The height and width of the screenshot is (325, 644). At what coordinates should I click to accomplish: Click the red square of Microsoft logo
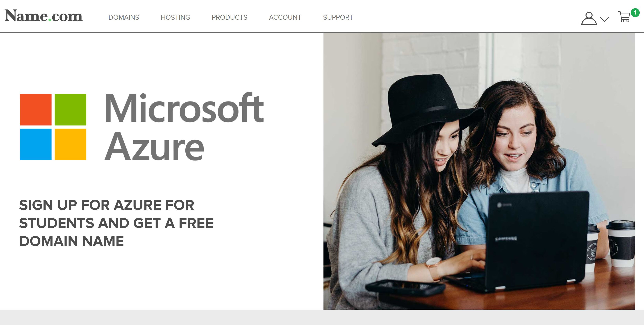tap(36, 110)
